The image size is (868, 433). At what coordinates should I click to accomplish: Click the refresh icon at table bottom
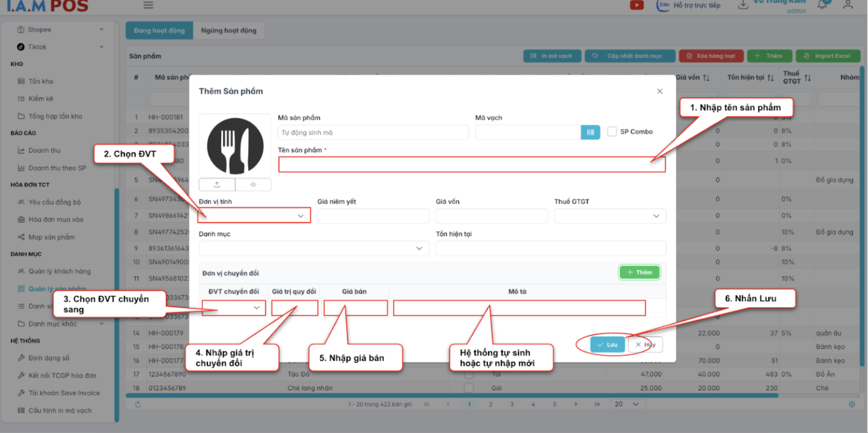138,405
